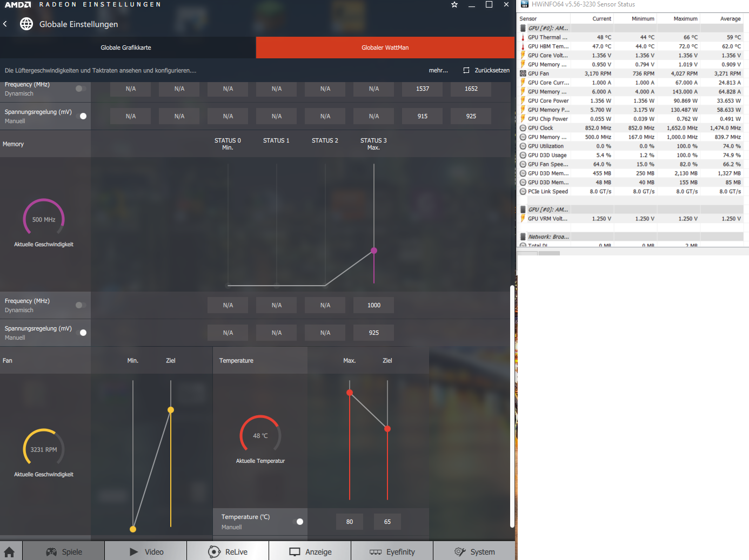Toggle Memory Frequency (MHz) Dynamisch switch
Image resolution: width=749 pixels, height=560 pixels.
[x=81, y=305]
